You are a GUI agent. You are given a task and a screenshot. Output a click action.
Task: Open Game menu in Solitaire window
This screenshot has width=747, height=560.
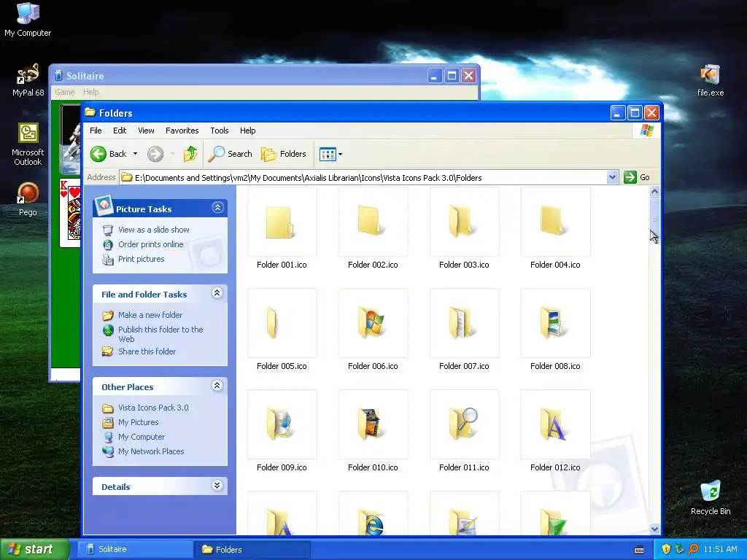(x=65, y=92)
